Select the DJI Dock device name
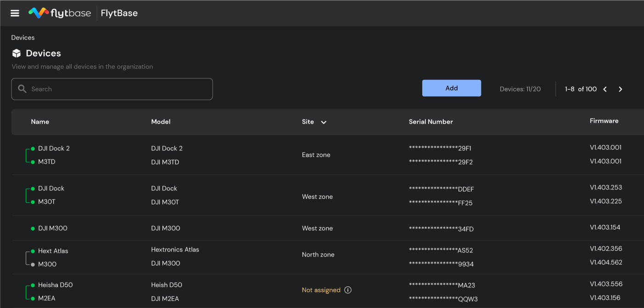This screenshot has height=308, width=644. click(51, 188)
